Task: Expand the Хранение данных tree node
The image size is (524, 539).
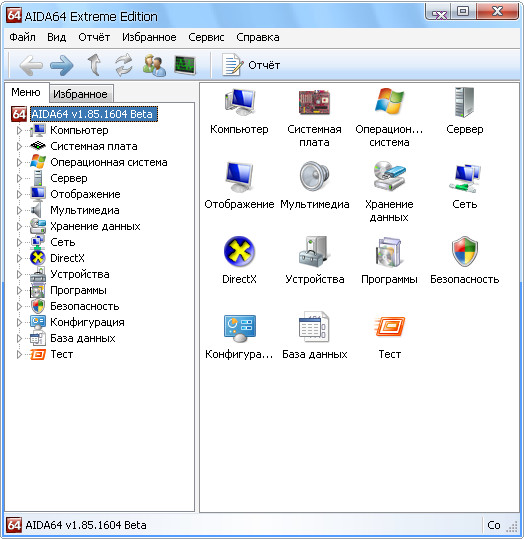Action: click(x=19, y=226)
